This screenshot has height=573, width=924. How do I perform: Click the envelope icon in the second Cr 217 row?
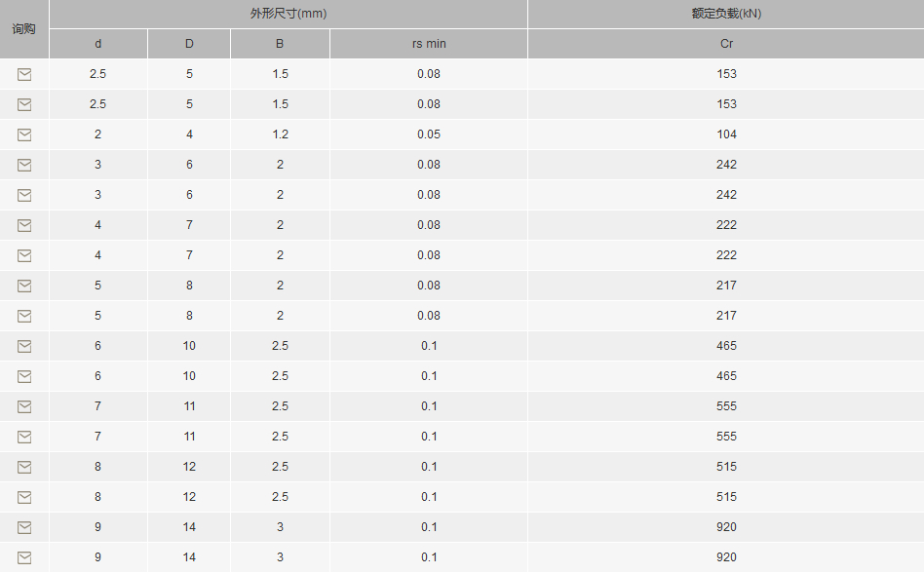[x=24, y=317]
